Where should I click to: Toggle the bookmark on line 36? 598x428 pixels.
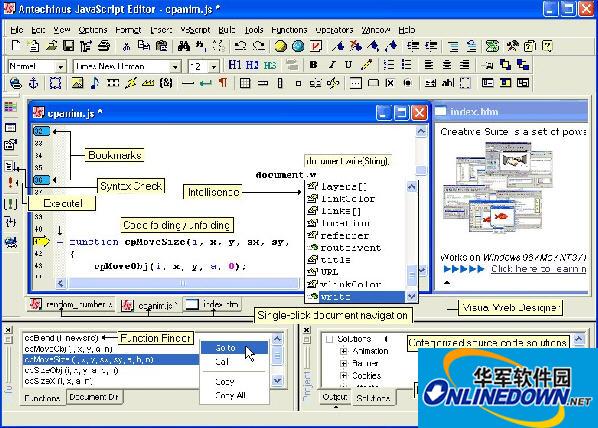[41, 180]
